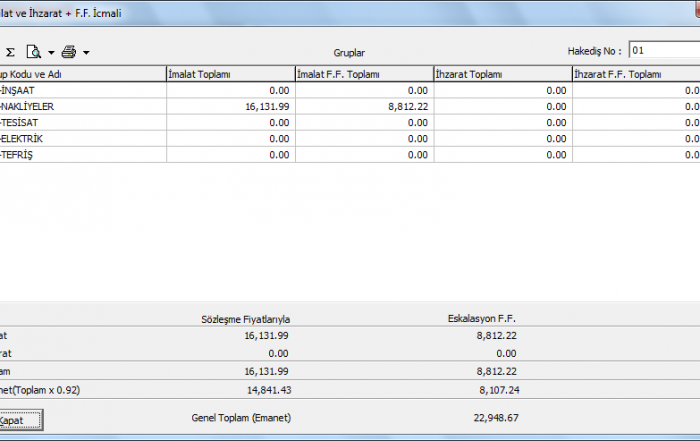The image size is (700, 441).
Task: Select the ELEKTRİK group row
Action: click(82, 138)
